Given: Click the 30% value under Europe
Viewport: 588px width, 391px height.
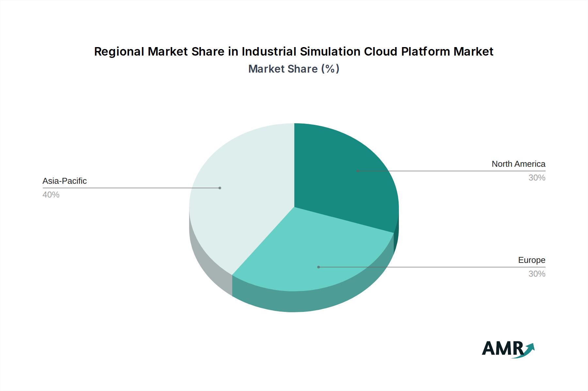Looking at the screenshot, I should click(x=538, y=274).
